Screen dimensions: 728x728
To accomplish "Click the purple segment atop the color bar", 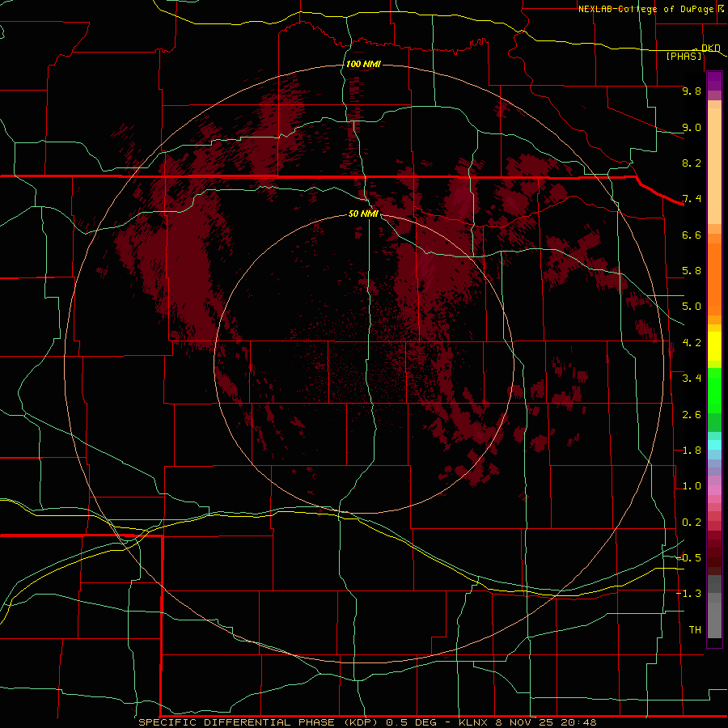I will (x=714, y=82).
